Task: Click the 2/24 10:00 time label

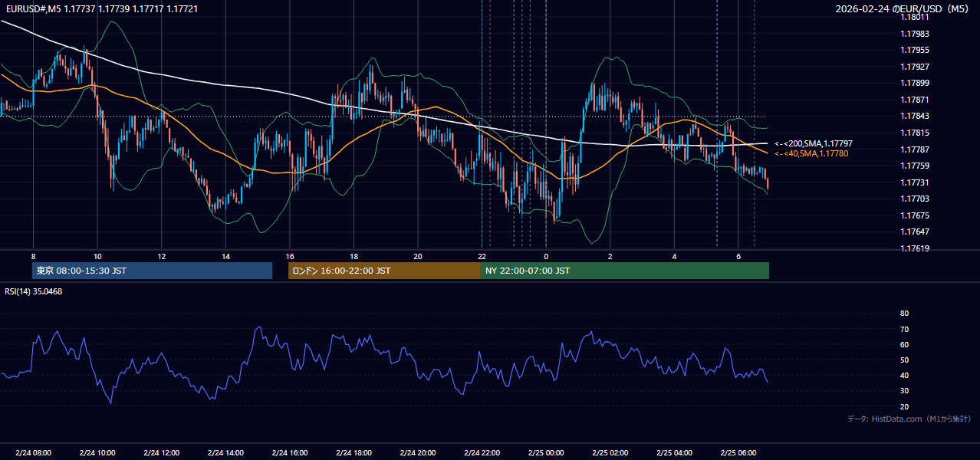Action: [97, 452]
